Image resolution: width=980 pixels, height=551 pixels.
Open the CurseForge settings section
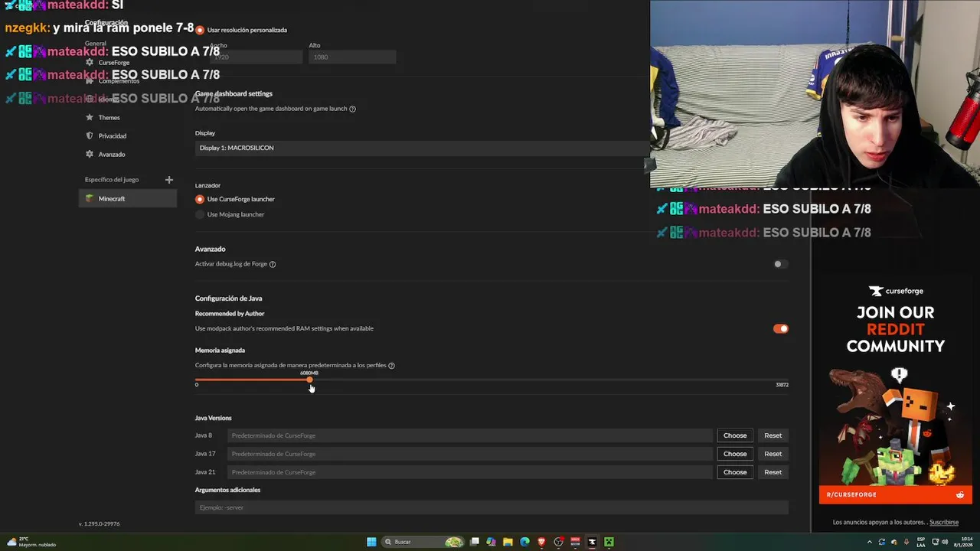coord(113,62)
